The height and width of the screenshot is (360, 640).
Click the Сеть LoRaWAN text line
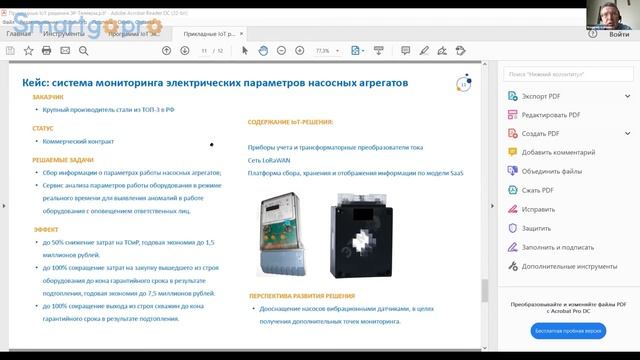tap(269, 160)
